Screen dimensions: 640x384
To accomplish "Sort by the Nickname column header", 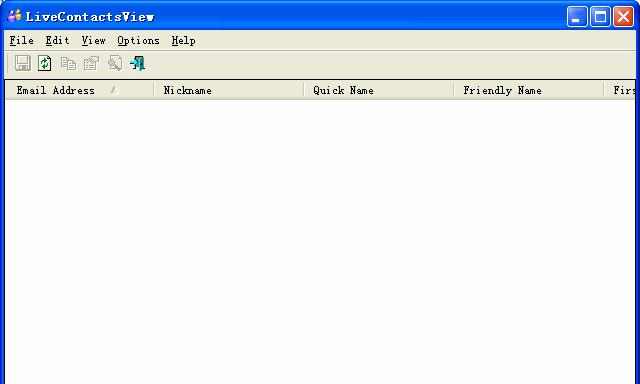I will point(229,90).
